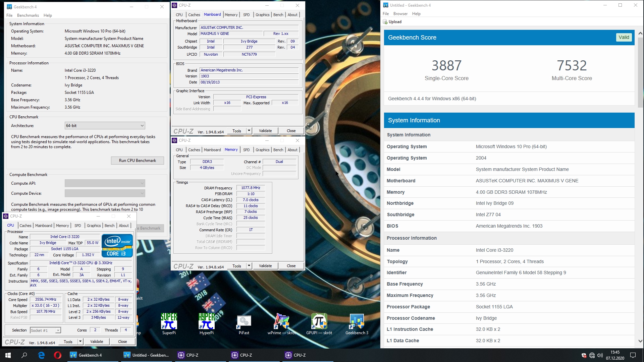
Task: Open SuperPi desktop shortcut
Action: click(169, 324)
